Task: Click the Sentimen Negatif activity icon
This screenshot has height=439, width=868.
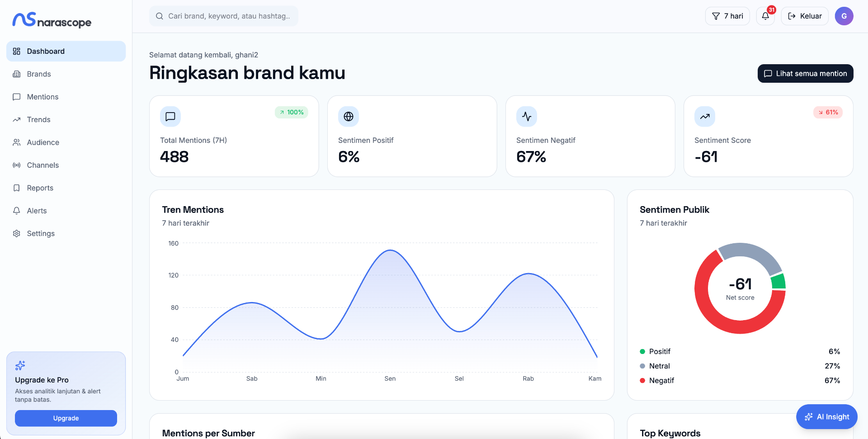Action: click(x=527, y=117)
